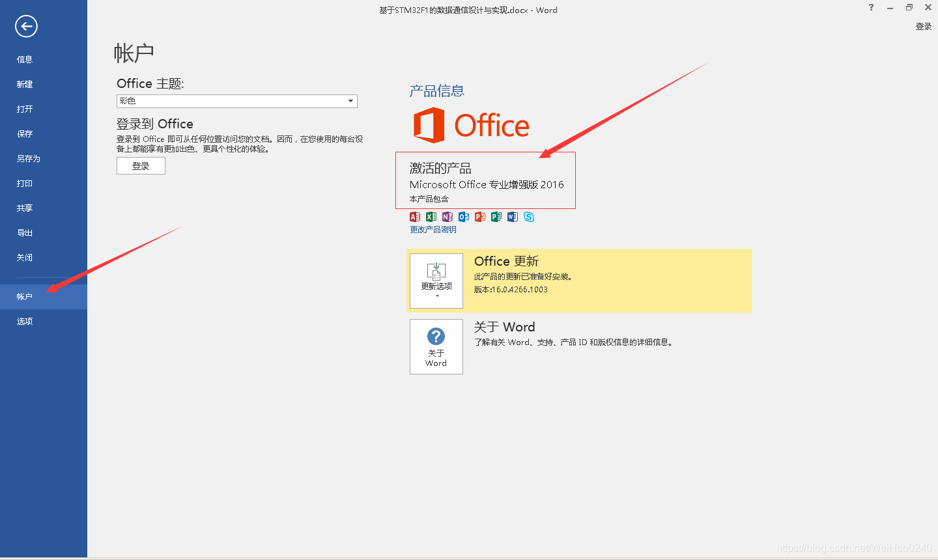
Task: Click 登录 link at top right
Action: (x=924, y=27)
